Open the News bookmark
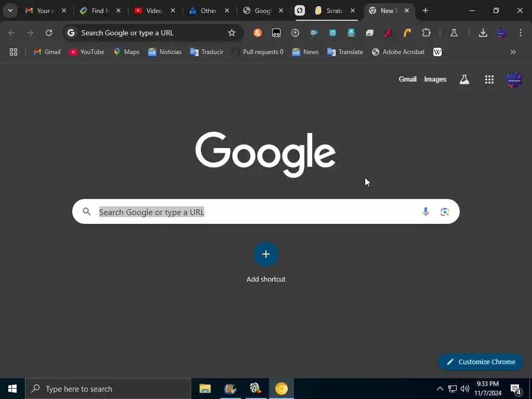This screenshot has width=532, height=399. coord(305,52)
